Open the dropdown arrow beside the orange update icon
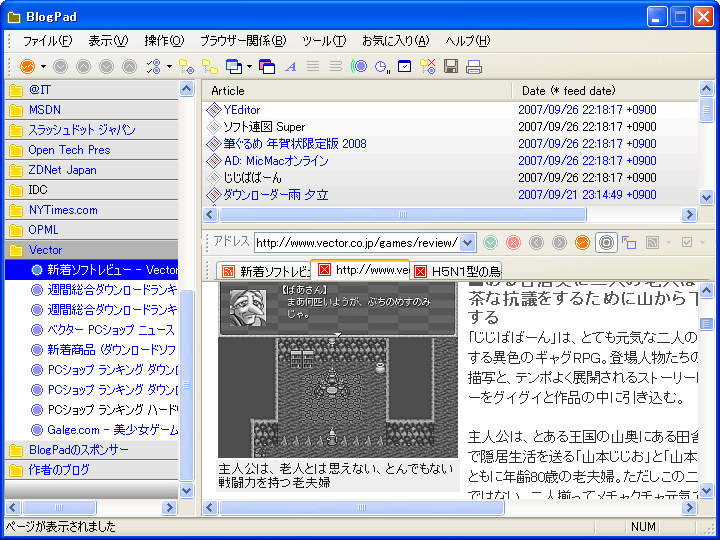Image resolution: width=720 pixels, height=540 pixels. coord(44,67)
